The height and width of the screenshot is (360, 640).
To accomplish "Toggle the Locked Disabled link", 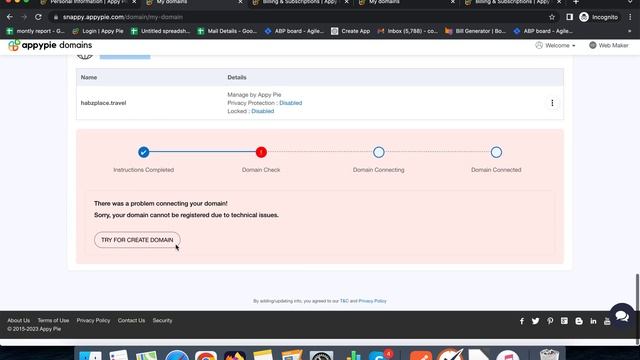I will [x=262, y=111].
